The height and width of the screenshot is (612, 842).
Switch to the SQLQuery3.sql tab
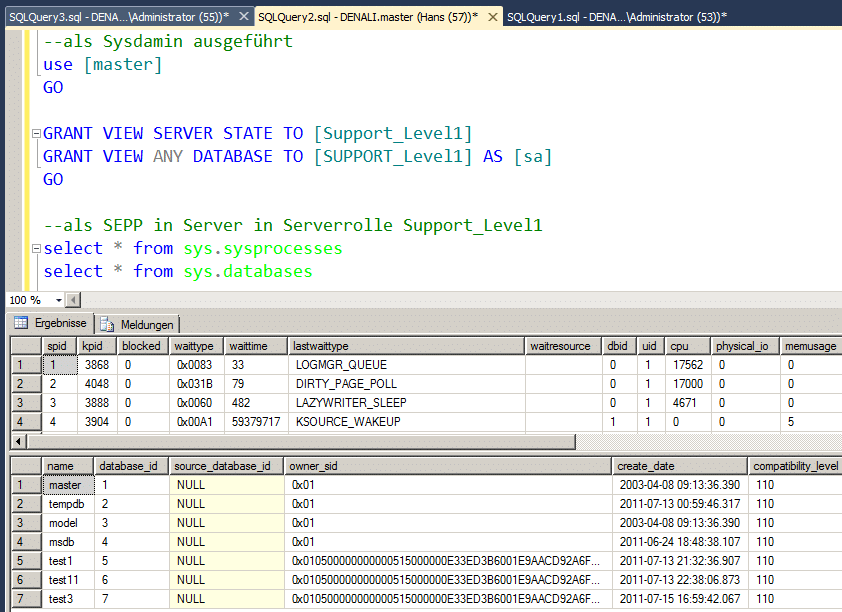coord(119,17)
